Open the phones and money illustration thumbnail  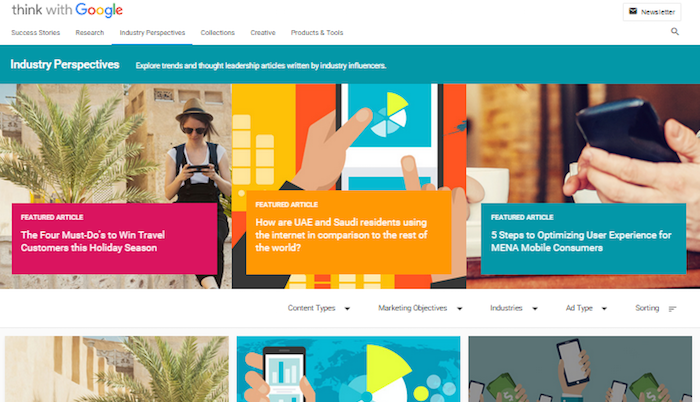pos(580,369)
